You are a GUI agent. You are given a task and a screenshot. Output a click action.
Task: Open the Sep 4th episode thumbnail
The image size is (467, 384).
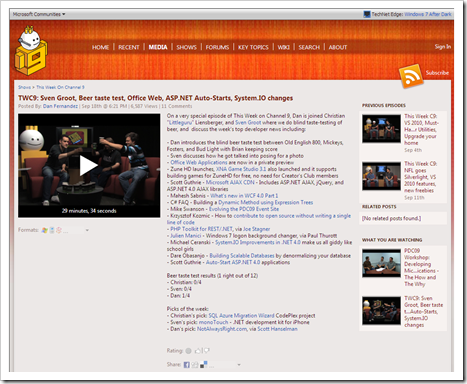pos(381,129)
